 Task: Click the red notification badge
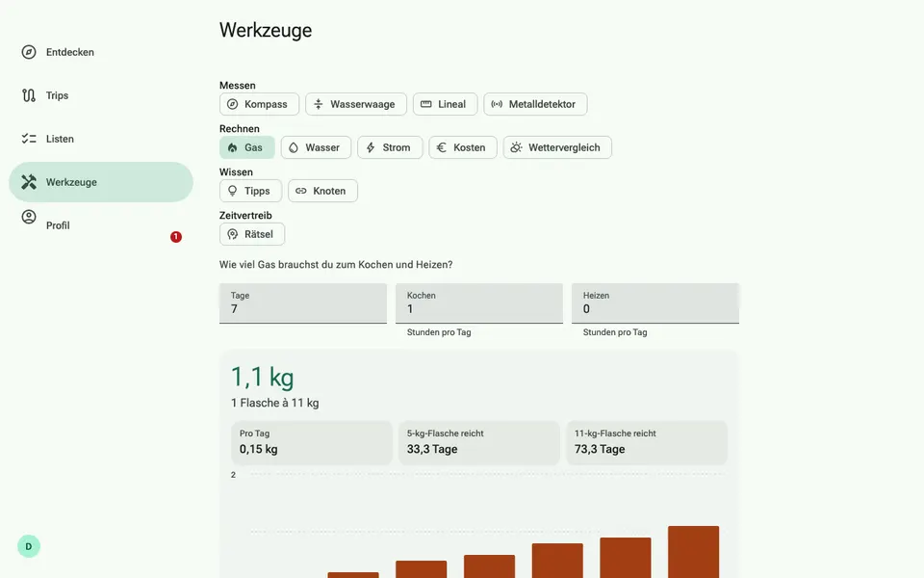point(175,237)
